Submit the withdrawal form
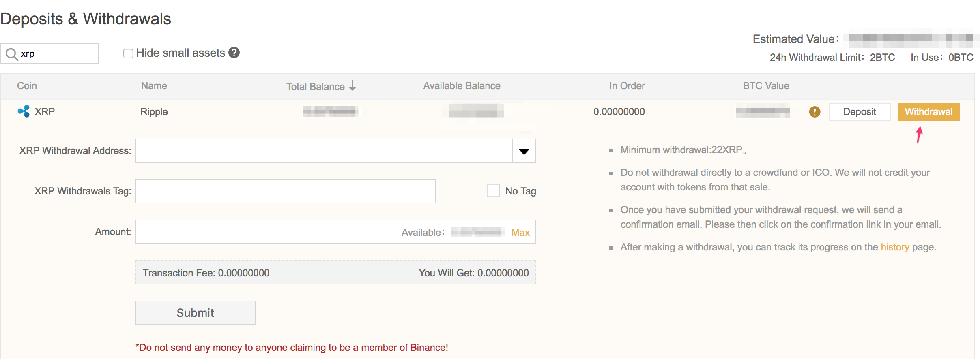The image size is (980, 359). [x=196, y=313]
